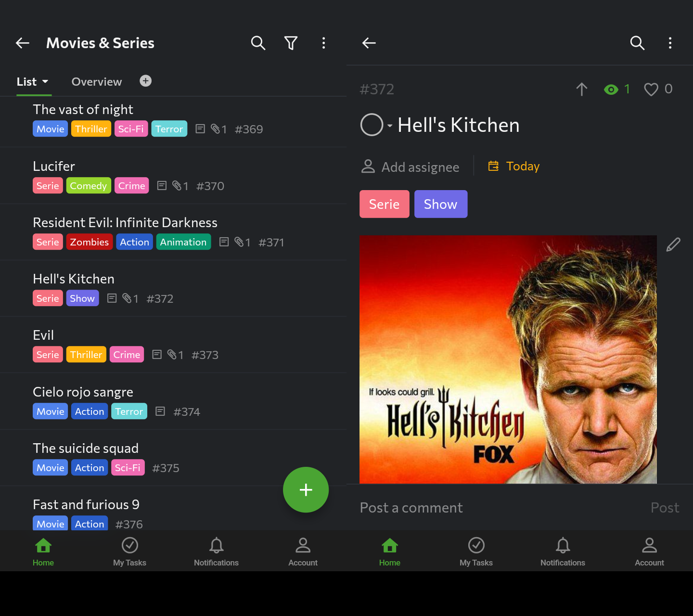Click description icon on Hell's Kitchen row

coord(112,298)
